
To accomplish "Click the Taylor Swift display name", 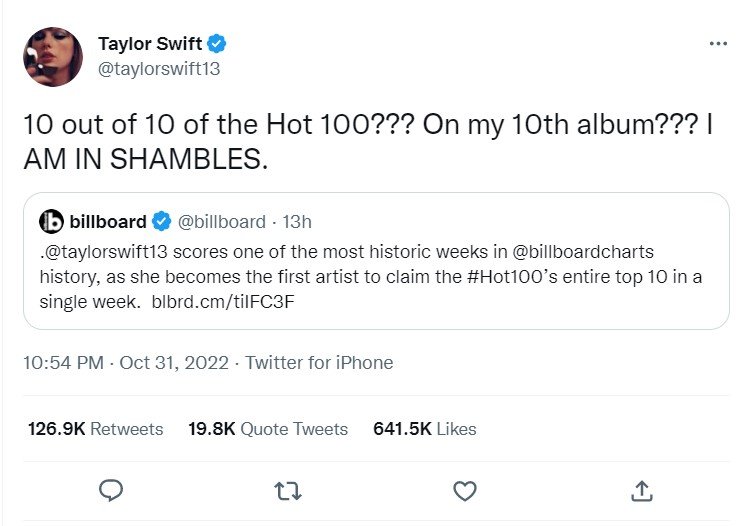I will (150, 44).
